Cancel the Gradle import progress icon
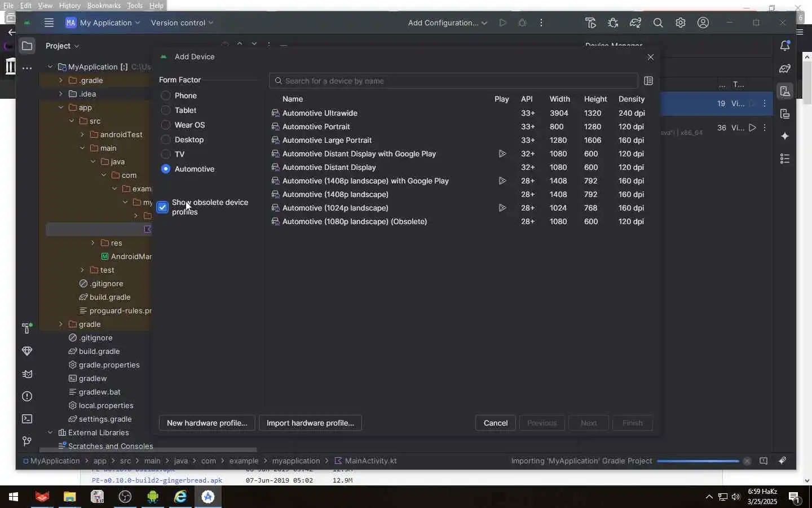 coord(747,461)
